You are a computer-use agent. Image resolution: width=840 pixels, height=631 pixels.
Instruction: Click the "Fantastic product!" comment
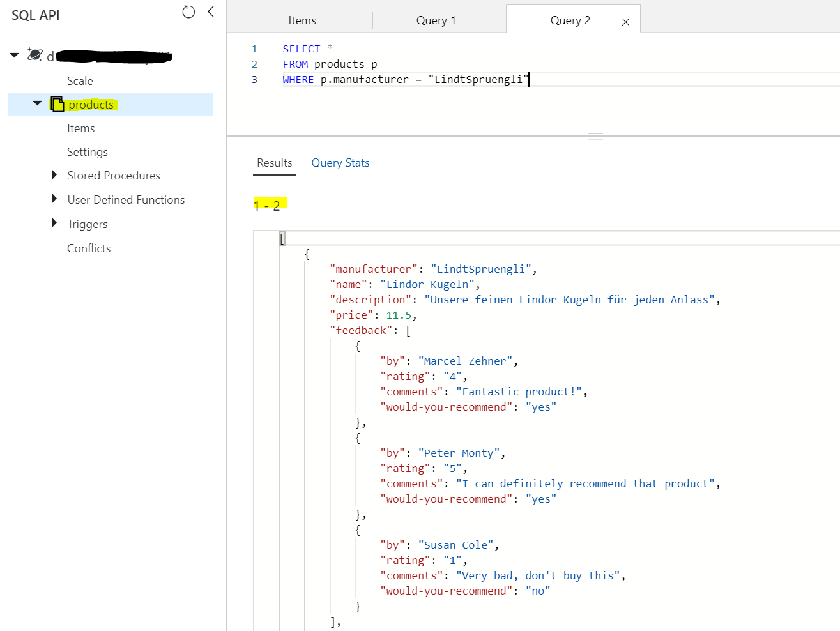point(519,392)
